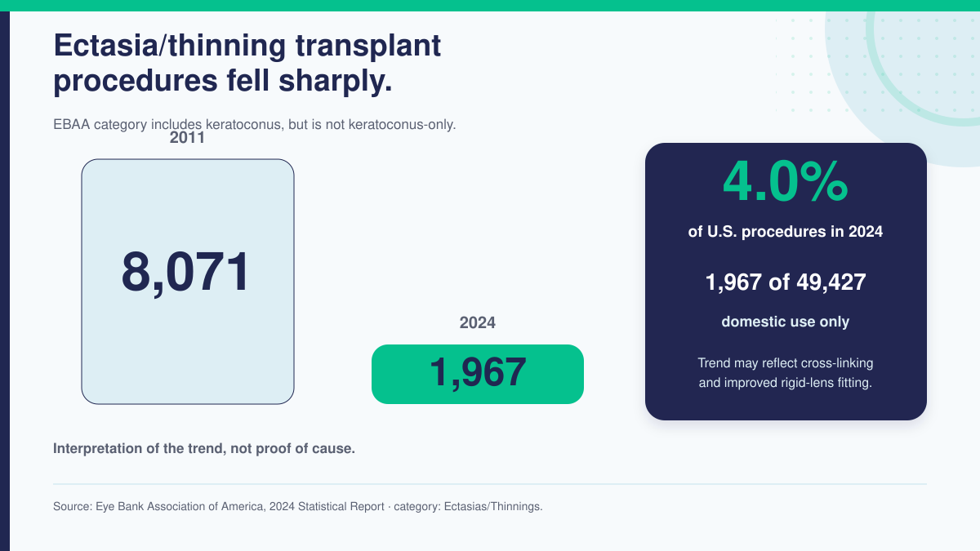980x551 pixels.
Task: Select the Eye Bank Association source citation
Action: [298, 506]
